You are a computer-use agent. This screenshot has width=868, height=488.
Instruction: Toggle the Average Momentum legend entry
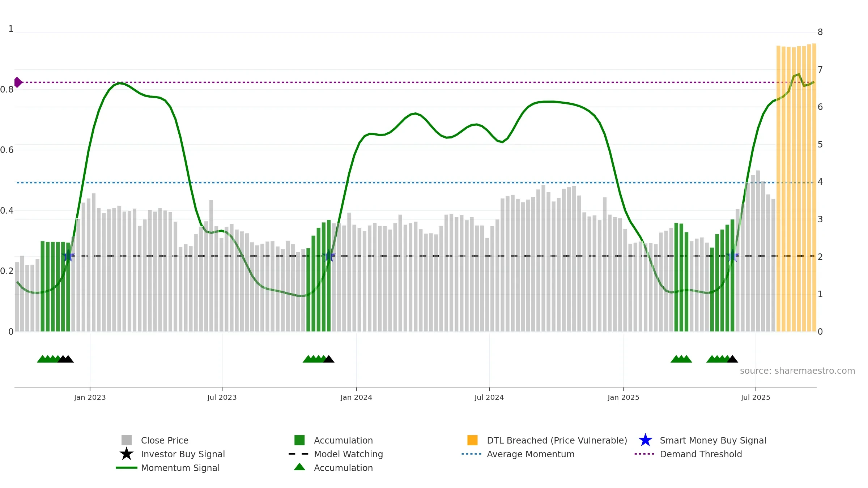(x=518, y=454)
